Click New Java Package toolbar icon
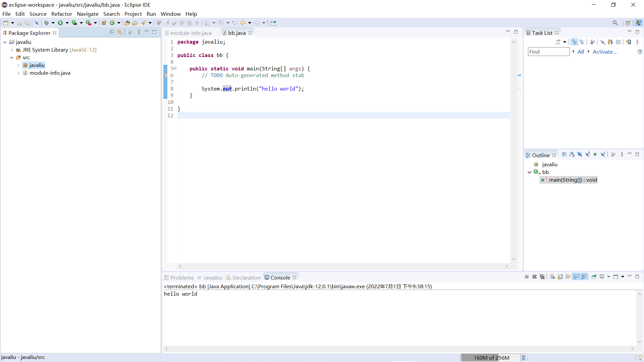The image size is (644, 362). [x=104, y=23]
